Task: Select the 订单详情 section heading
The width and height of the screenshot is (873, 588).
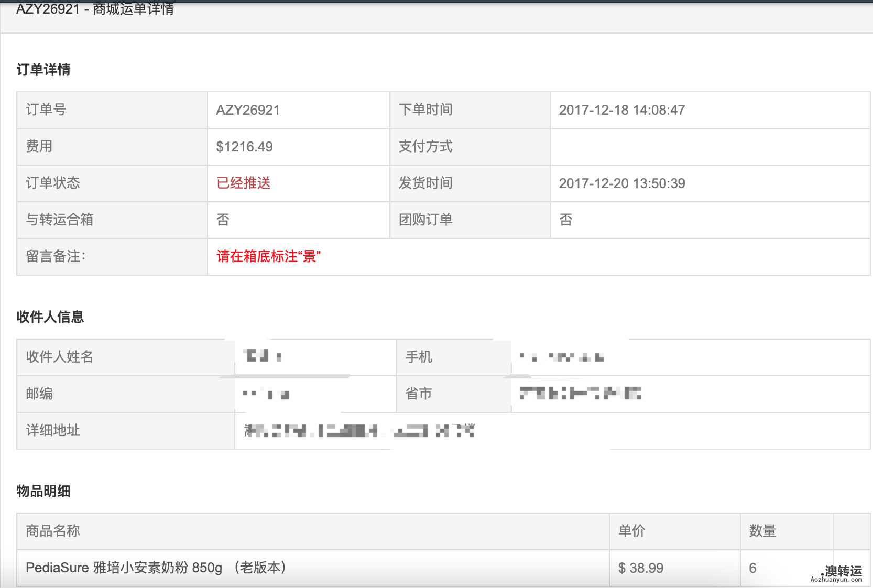Action: [43, 70]
